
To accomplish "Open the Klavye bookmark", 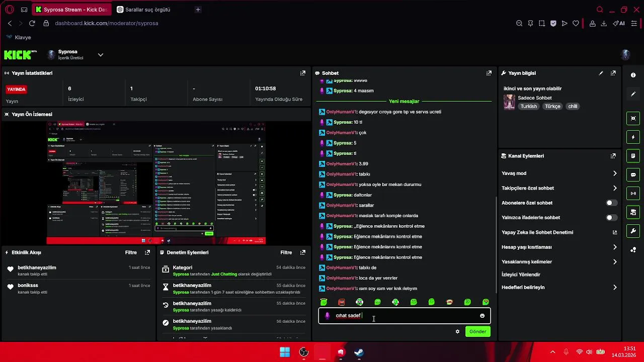I will pos(19,37).
